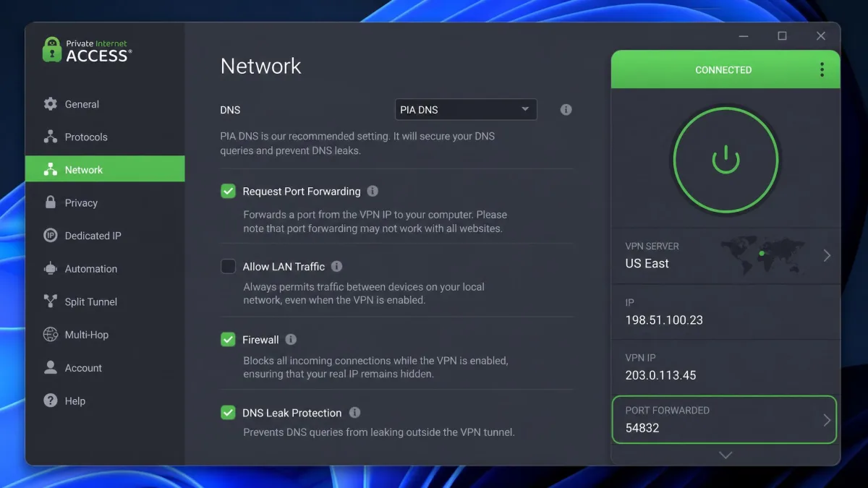Switch to the Multi-Hop tab
868x488 pixels.
(x=105, y=335)
